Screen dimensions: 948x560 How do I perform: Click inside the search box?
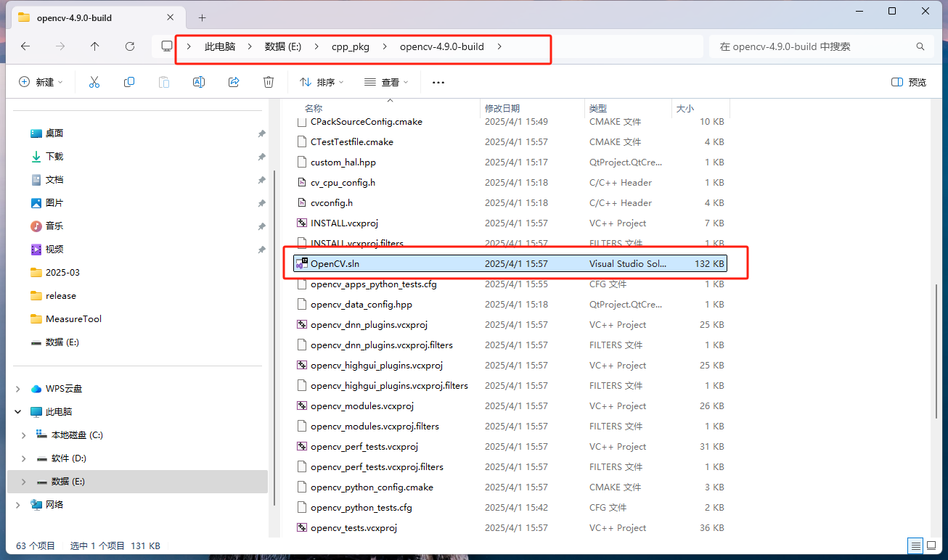click(x=813, y=46)
